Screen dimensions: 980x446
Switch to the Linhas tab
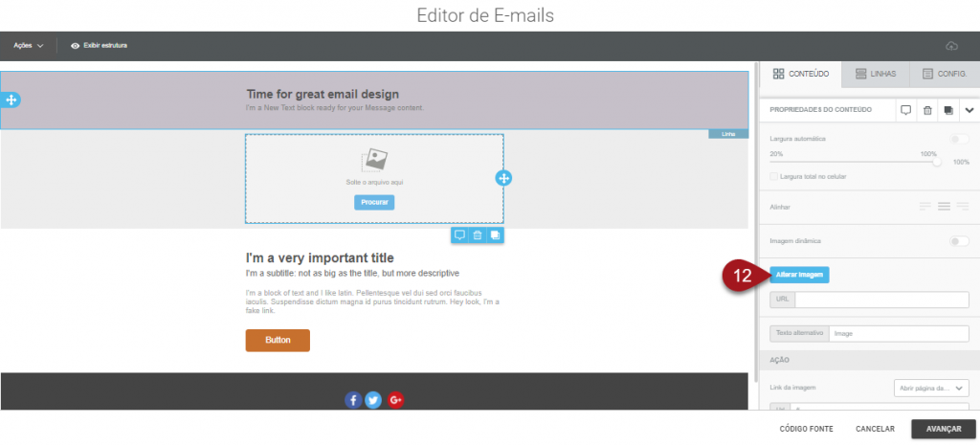click(876, 74)
